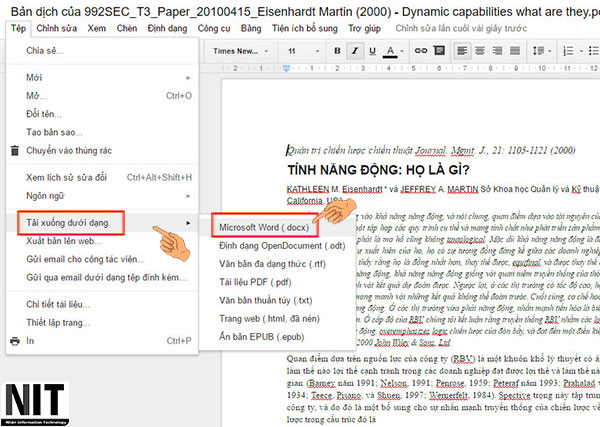Click the insert comment icon

coord(439,51)
